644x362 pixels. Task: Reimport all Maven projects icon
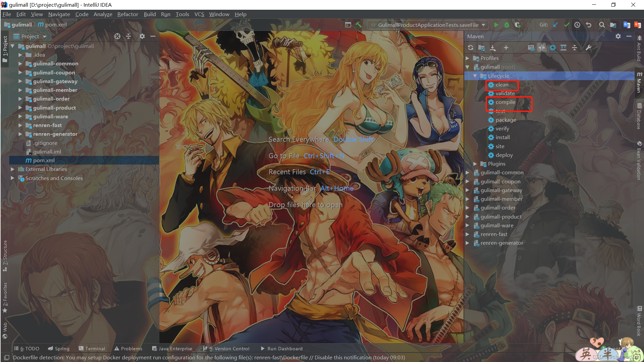pyautogui.click(x=471, y=48)
